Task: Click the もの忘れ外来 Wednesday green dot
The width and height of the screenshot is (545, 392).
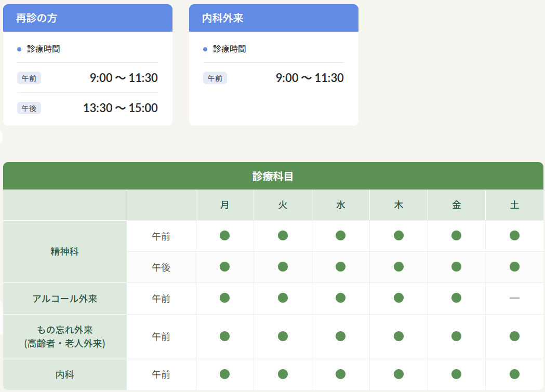Action: [x=341, y=336]
